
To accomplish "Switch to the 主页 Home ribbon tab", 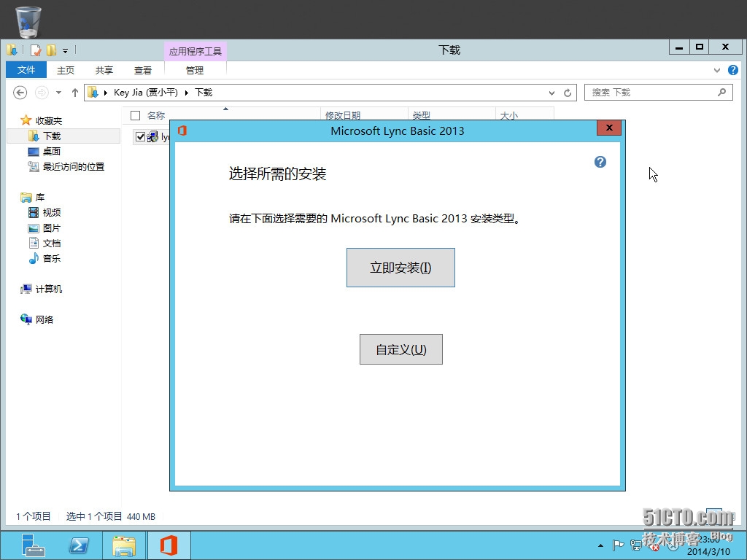I will [65, 71].
